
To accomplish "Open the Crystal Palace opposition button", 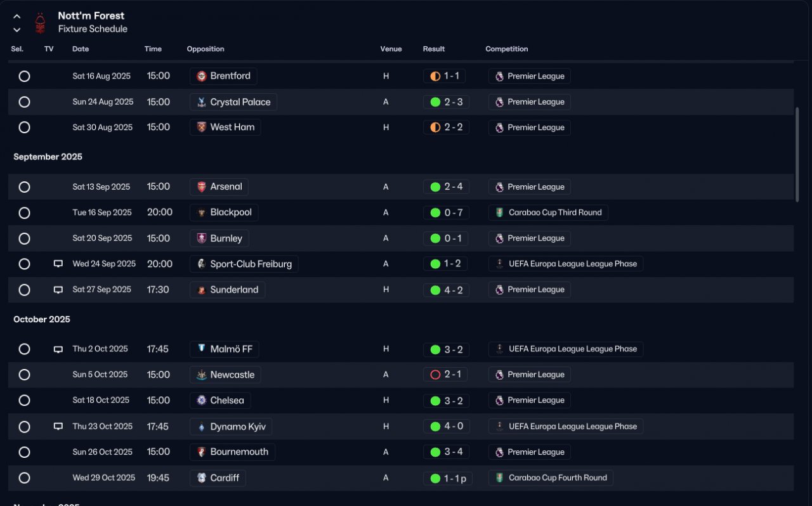I will [x=233, y=102].
